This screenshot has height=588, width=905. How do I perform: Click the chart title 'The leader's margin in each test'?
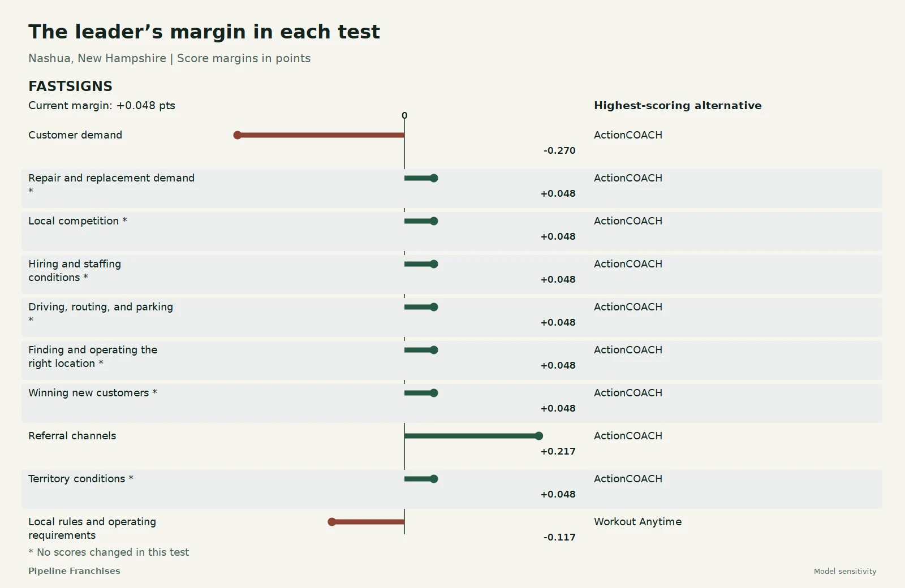click(x=204, y=32)
